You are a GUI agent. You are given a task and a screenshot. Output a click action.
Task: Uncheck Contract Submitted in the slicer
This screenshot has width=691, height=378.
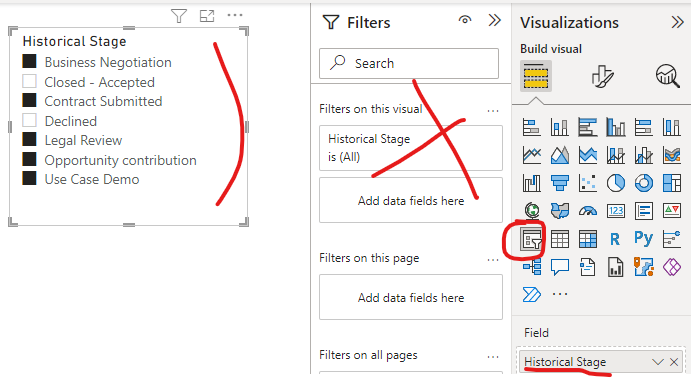coord(30,100)
